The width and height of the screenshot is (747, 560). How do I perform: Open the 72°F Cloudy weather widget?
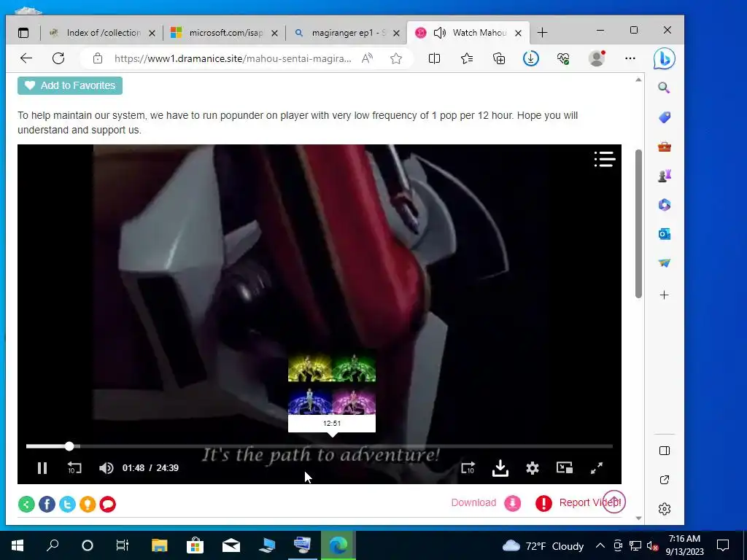click(x=543, y=545)
